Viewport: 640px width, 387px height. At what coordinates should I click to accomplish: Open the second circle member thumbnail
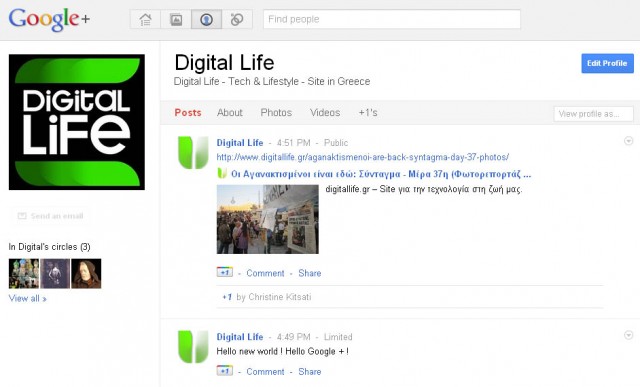[x=55, y=274]
